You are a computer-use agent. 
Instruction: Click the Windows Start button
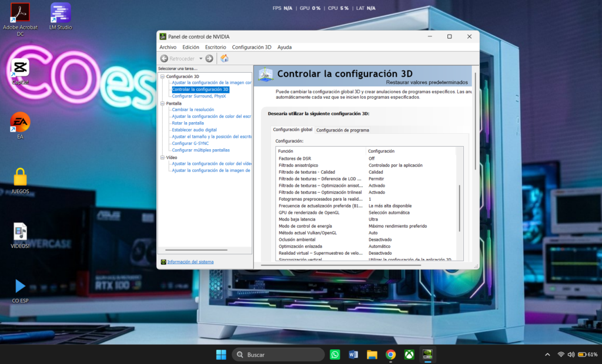tap(221, 355)
